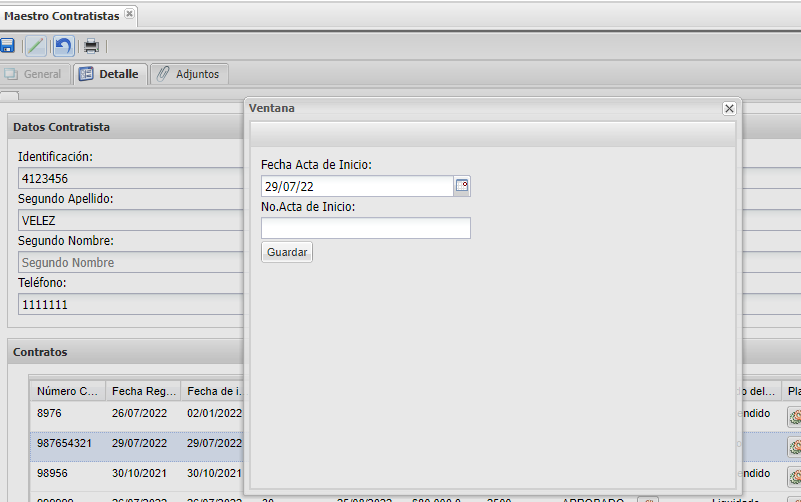Image resolution: width=801 pixels, height=502 pixels.
Task: Click the Datos Contratista panel header
Action: tap(126, 127)
